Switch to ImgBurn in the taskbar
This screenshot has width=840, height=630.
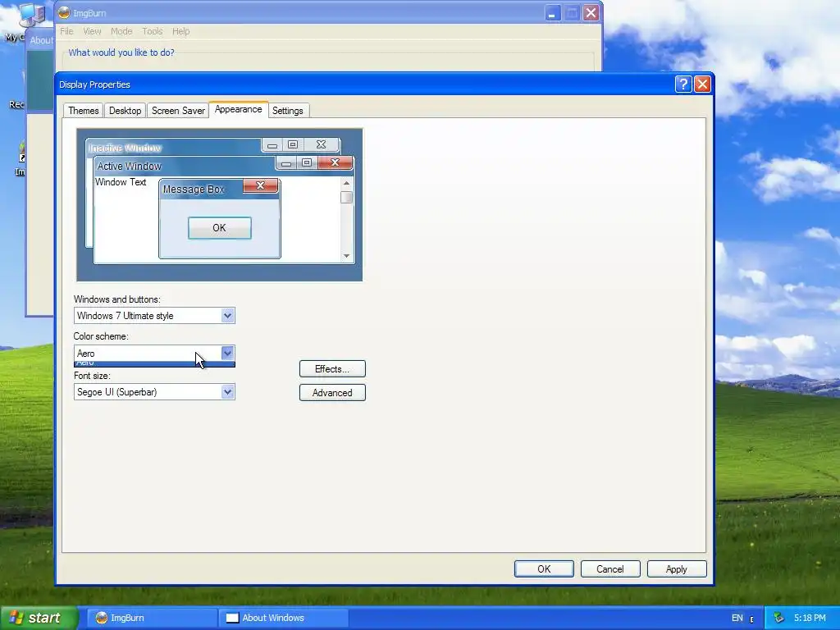click(x=151, y=618)
